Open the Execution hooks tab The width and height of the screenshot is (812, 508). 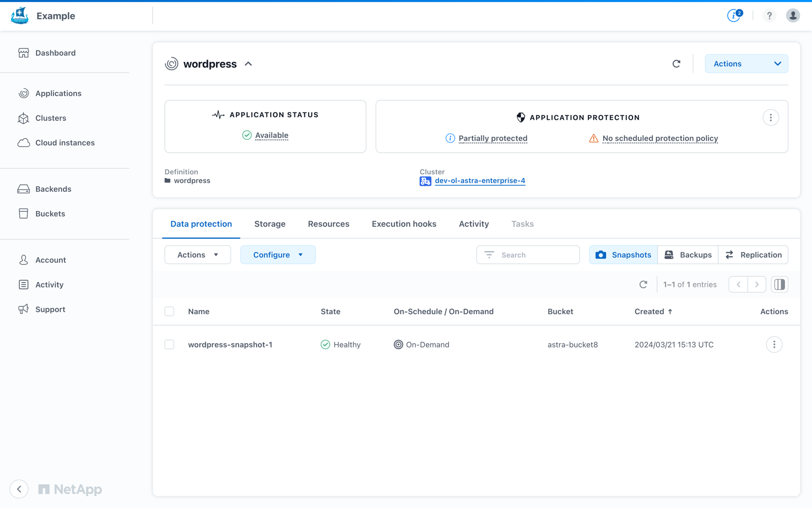(404, 224)
